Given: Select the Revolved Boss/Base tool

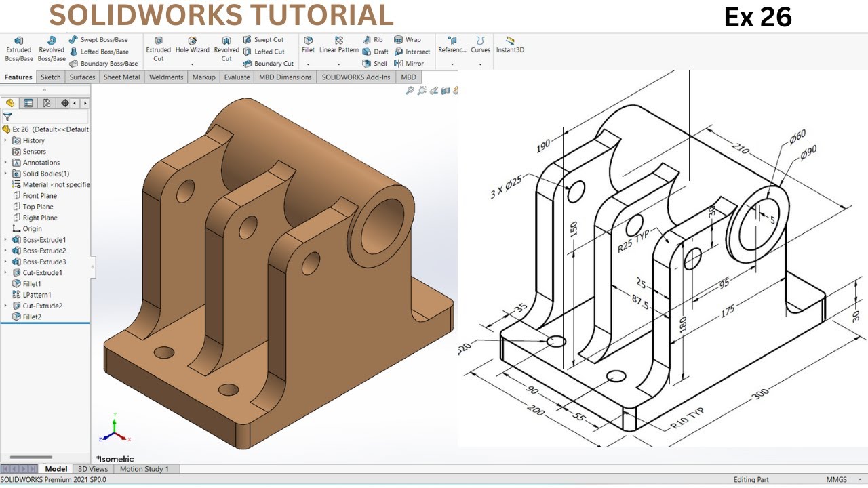Looking at the screenshot, I should 52,49.
